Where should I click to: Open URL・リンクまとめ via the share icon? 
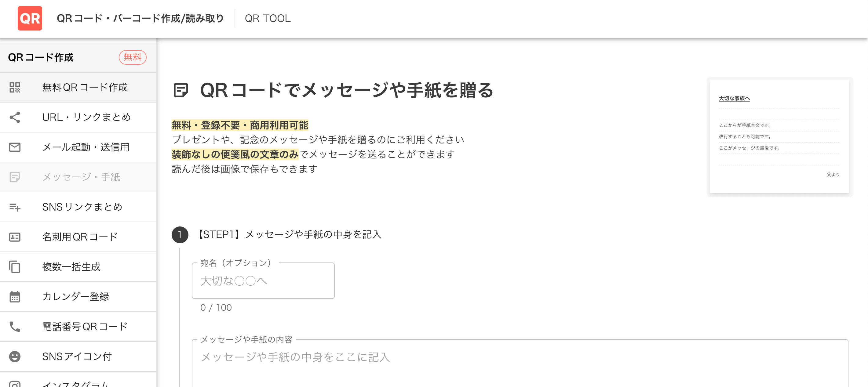tap(14, 117)
